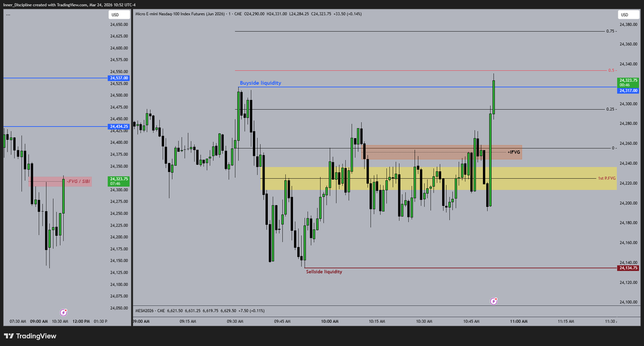
Task: Click the lightning bolt icon below the left chart
Action: 64,312
